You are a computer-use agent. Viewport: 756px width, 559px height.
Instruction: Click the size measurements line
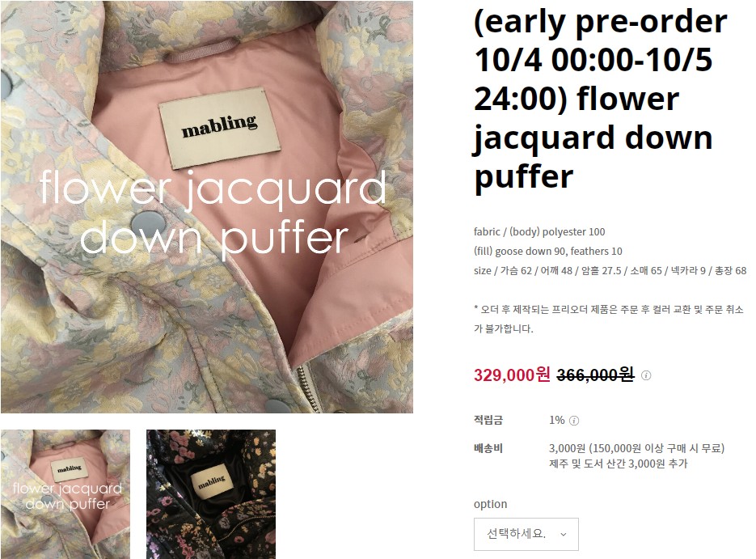tap(610, 270)
